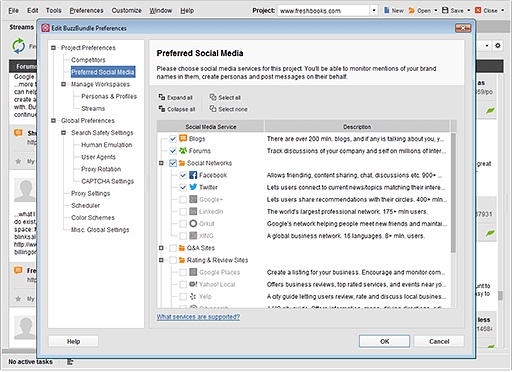Click the green refresh icon in Streams window
Viewport: 512px width, 372px height.
(x=19, y=46)
